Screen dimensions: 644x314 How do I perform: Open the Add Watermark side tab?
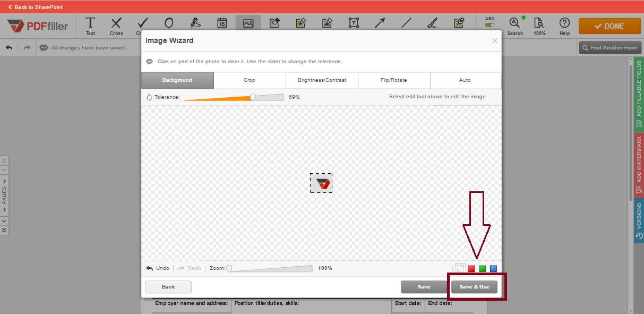pos(639,165)
